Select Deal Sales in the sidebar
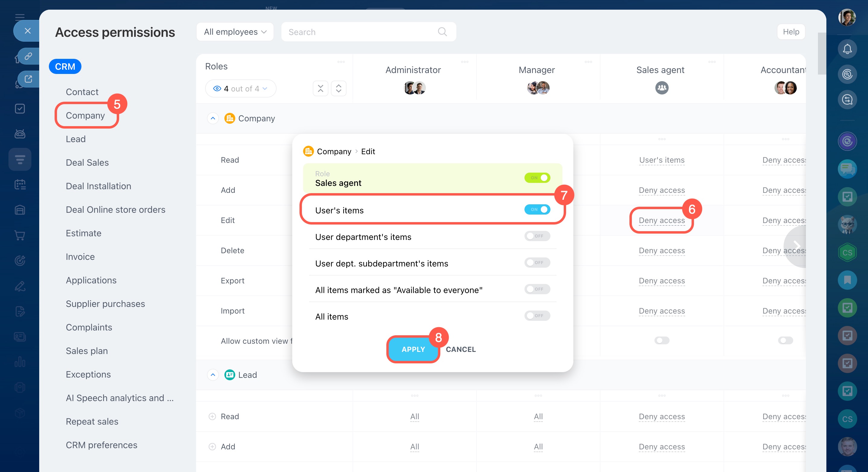This screenshot has width=868, height=472. (x=87, y=162)
